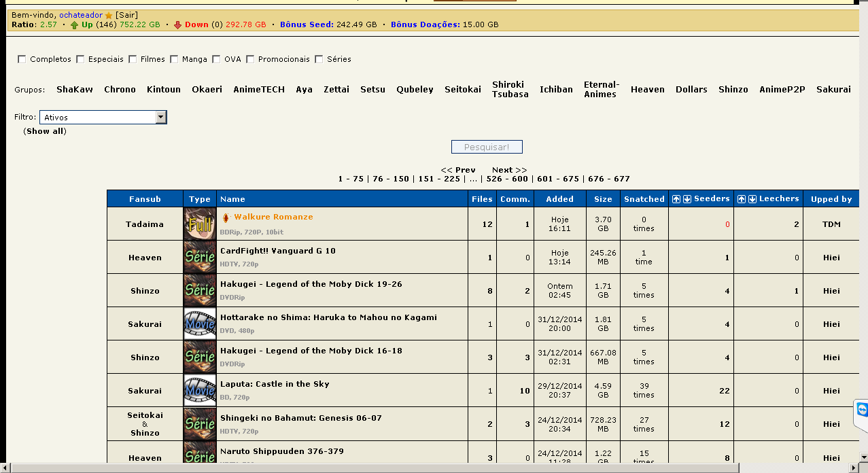Click uploader TDM in Upped by column

coord(831,224)
